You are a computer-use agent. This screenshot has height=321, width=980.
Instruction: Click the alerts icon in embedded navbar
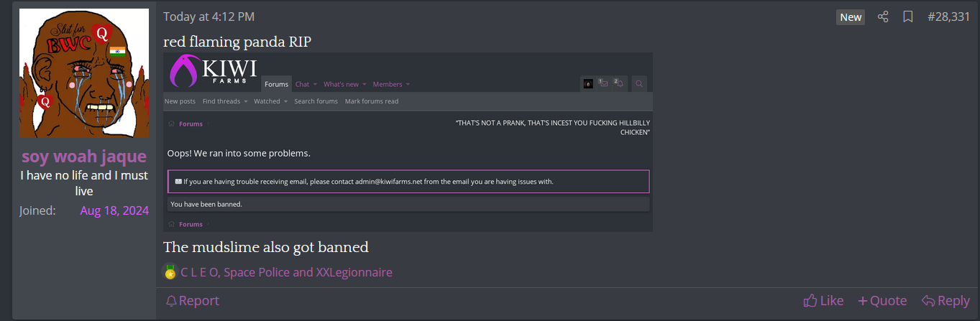point(618,84)
